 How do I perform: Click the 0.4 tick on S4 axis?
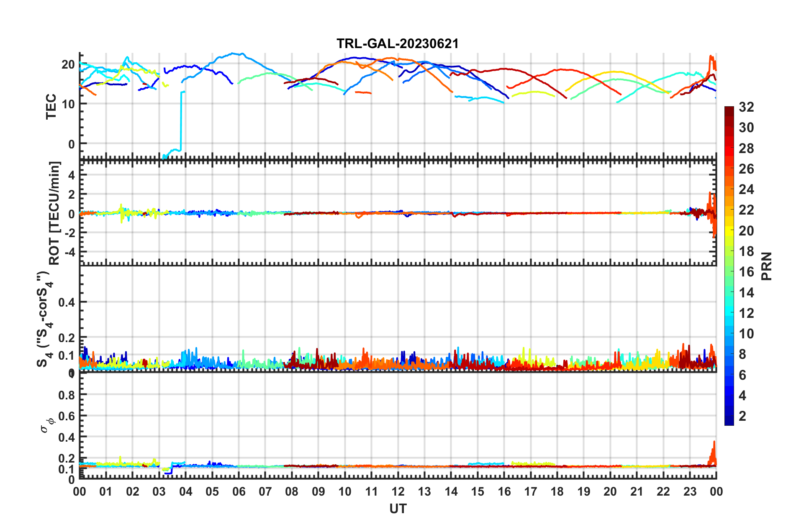pyautogui.click(x=67, y=302)
